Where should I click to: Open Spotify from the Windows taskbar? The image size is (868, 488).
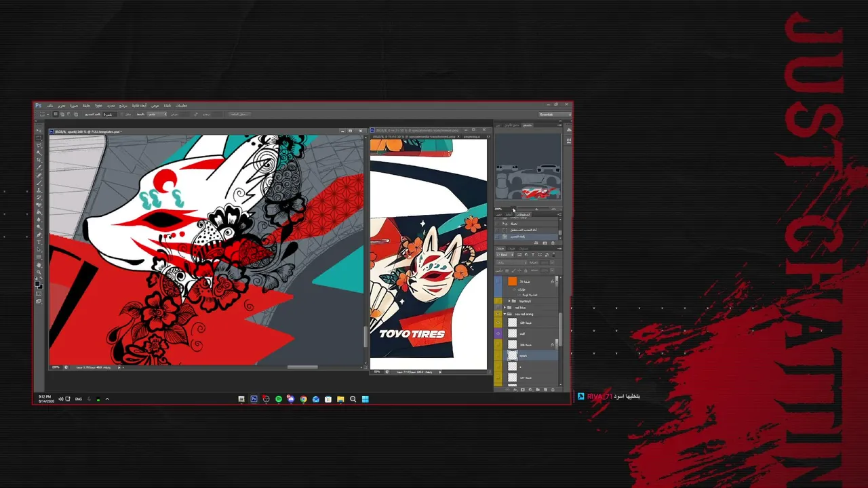point(279,399)
